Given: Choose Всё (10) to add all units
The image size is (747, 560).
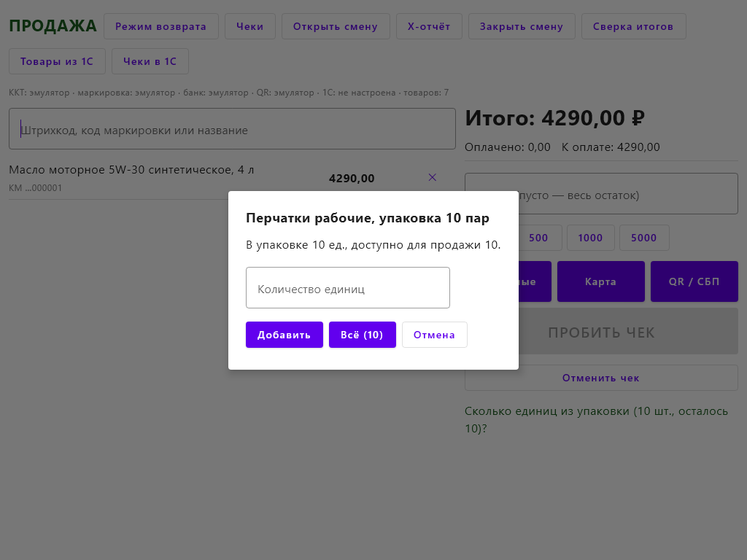Looking at the screenshot, I should point(362,335).
